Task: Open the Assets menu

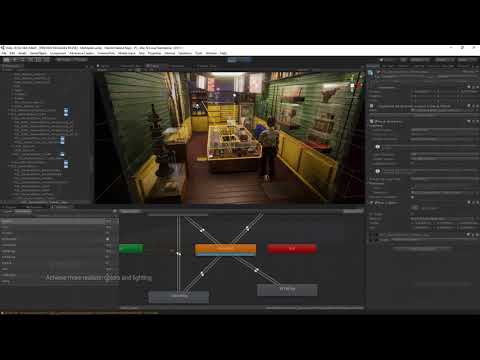Action: (22, 53)
